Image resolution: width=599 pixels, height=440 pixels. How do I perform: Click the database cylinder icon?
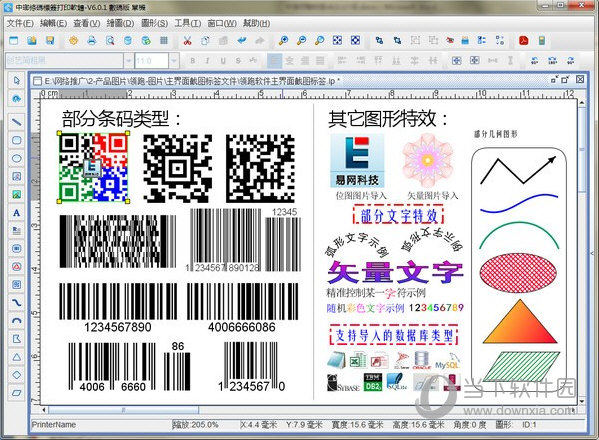tap(128, 40)
